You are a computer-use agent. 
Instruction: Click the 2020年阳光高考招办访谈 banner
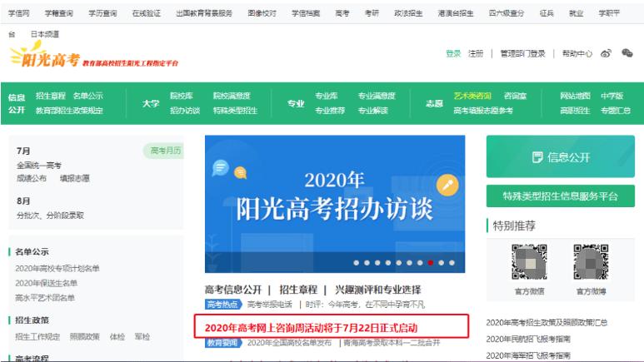pyautogui.click(x=335, y=204)
